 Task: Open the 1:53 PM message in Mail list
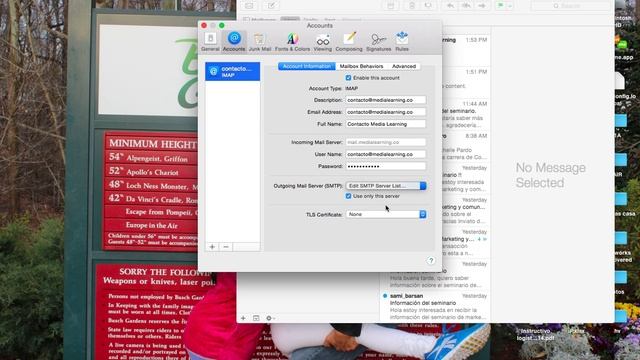466,51
